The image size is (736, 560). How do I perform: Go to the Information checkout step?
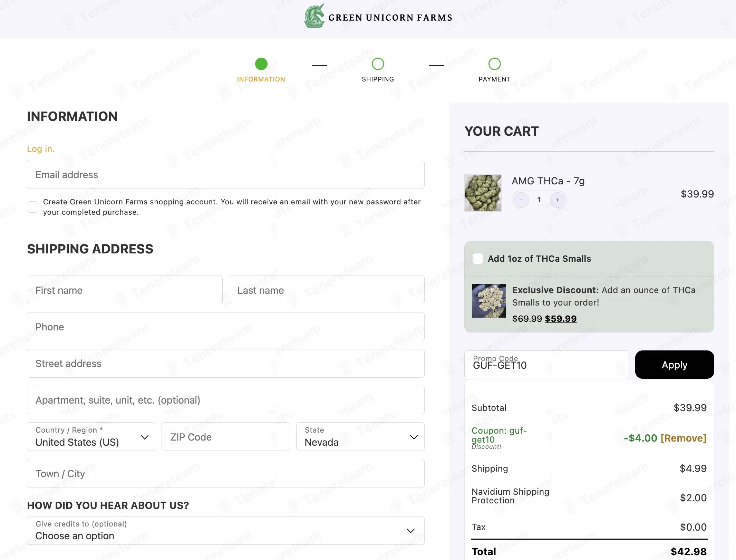pos(261,70)
